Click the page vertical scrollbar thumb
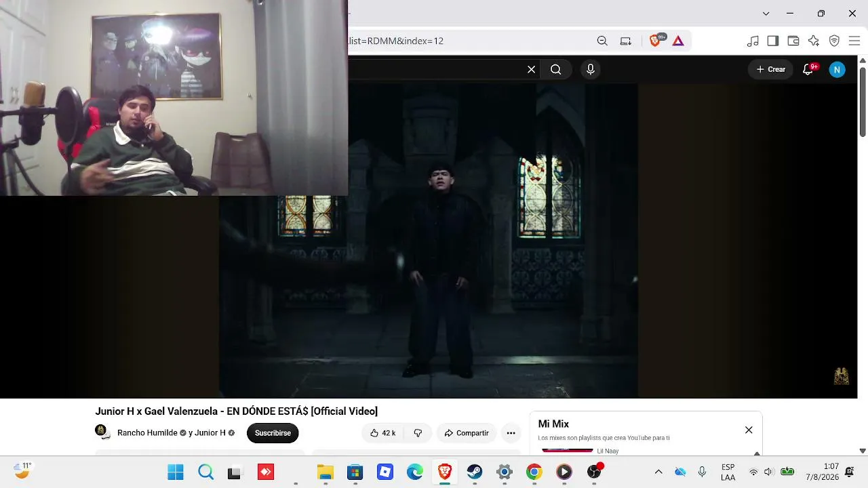 (x=863, y=100)
